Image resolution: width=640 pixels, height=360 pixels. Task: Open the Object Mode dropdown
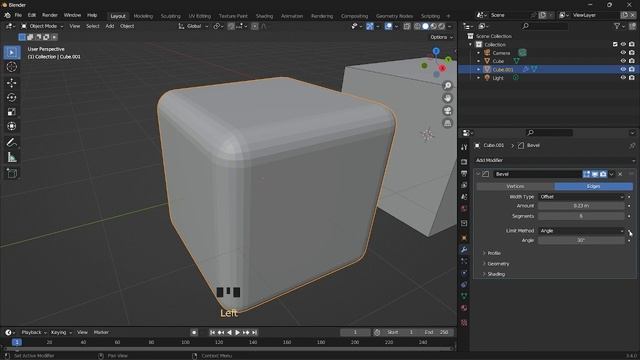(42, 26)
